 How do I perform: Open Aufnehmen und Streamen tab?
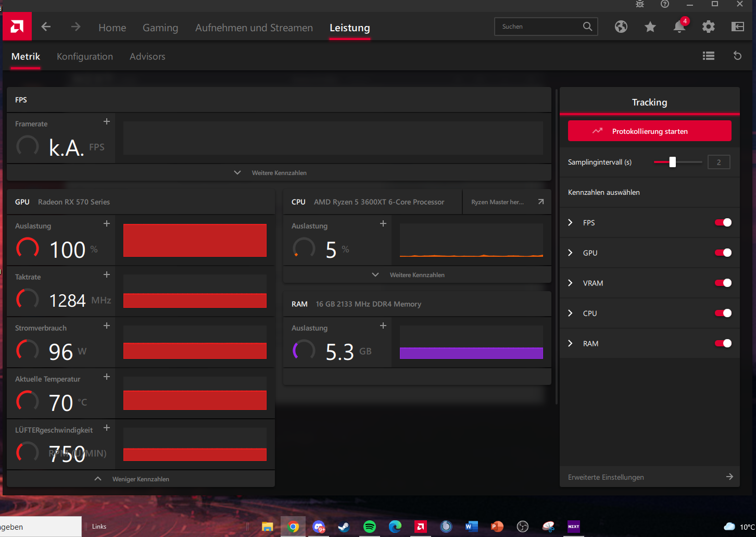[x=254, y=28]
